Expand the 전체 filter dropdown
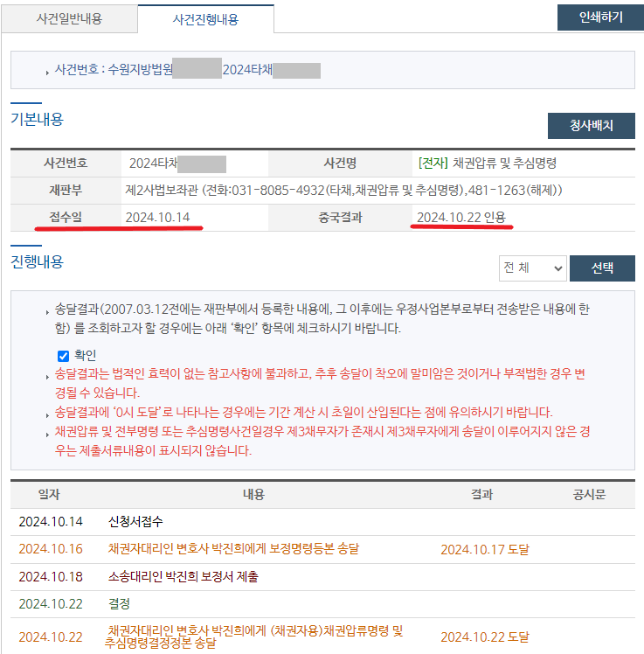 click(532, 268)
